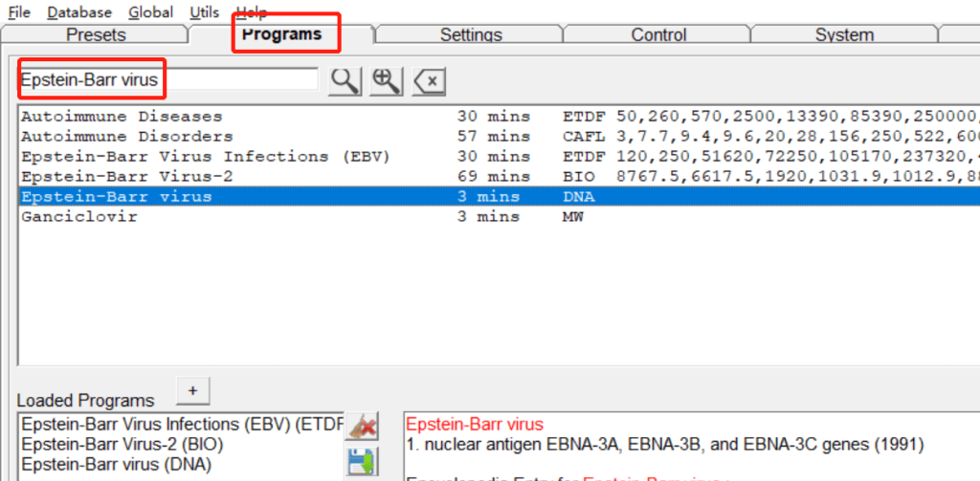Open the Utils menu
Viewport: 980px width, 481px height.
[204, 12]
